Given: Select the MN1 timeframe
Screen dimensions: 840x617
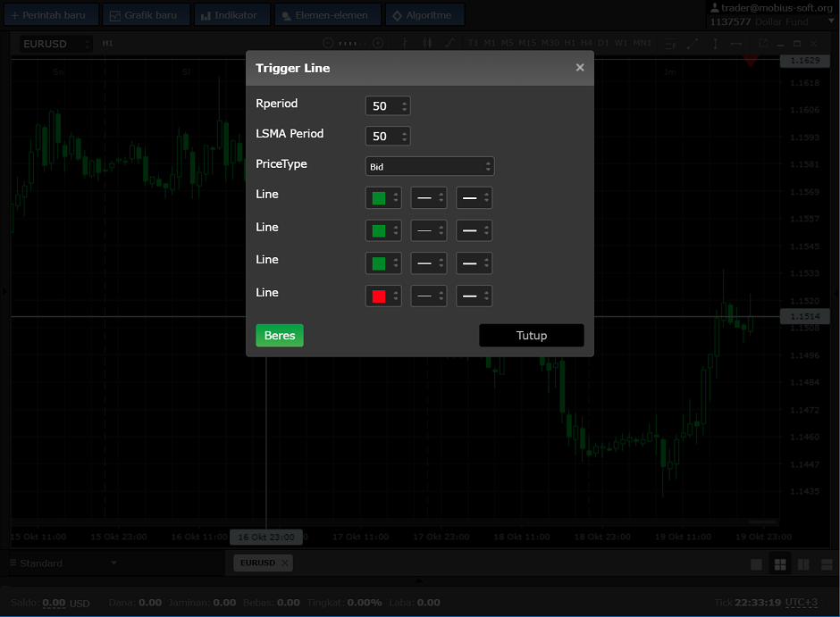Looking at the screenshot, I should click(x=642, y=44).
